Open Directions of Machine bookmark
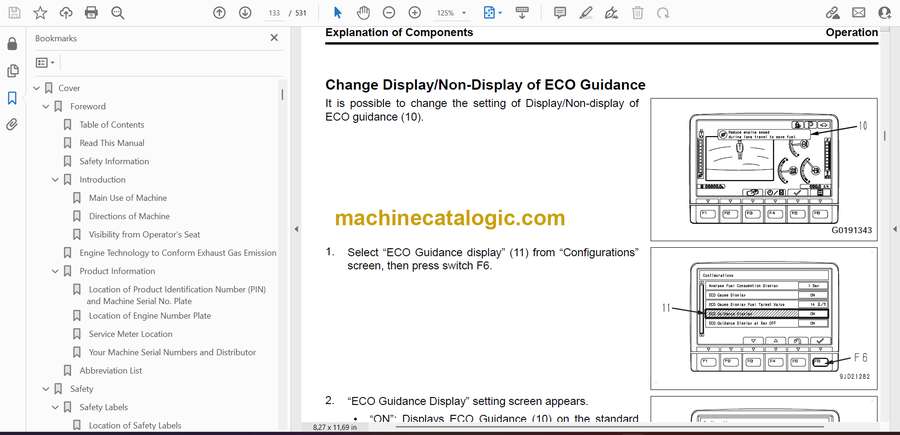The width and height of the screenshot is (900, 435). [129, 216]
